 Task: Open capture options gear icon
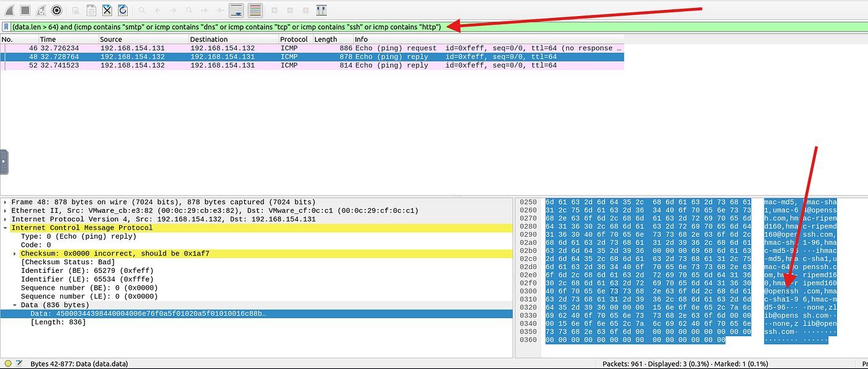(x=56, y=10)
